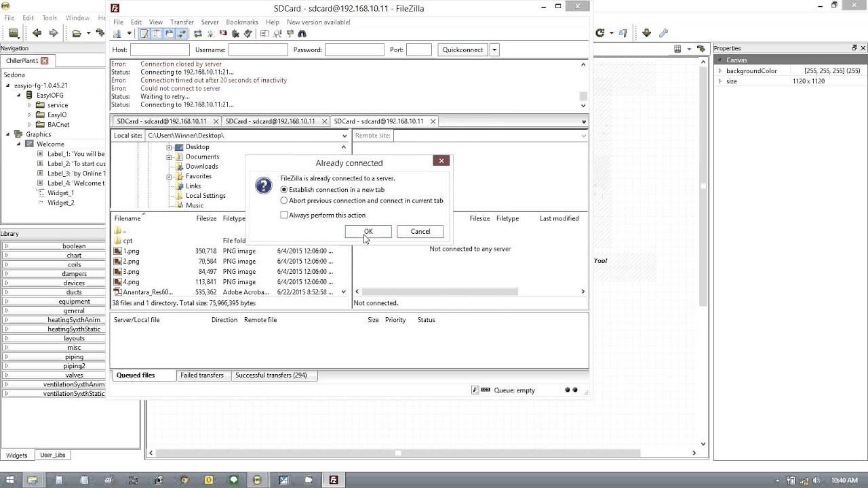Screen dimensions: 868x488
Task: Open the Local site path dropdown
Action: pyautogui.click(x=344, y=136)
